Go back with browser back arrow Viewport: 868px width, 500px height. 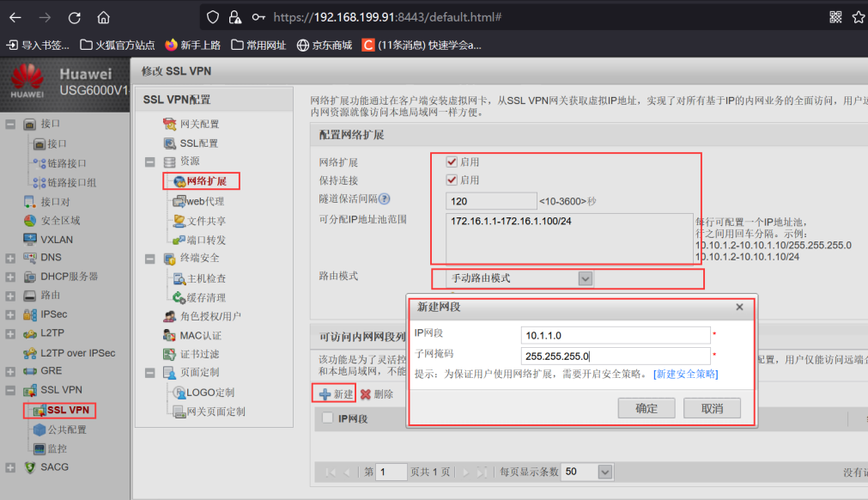click(15, 18)
